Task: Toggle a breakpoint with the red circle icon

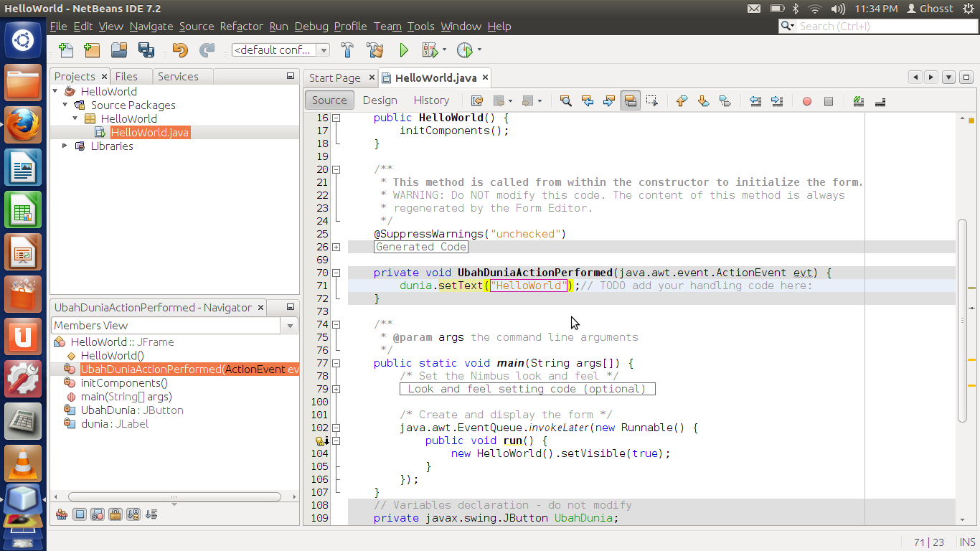Action: 806,100
